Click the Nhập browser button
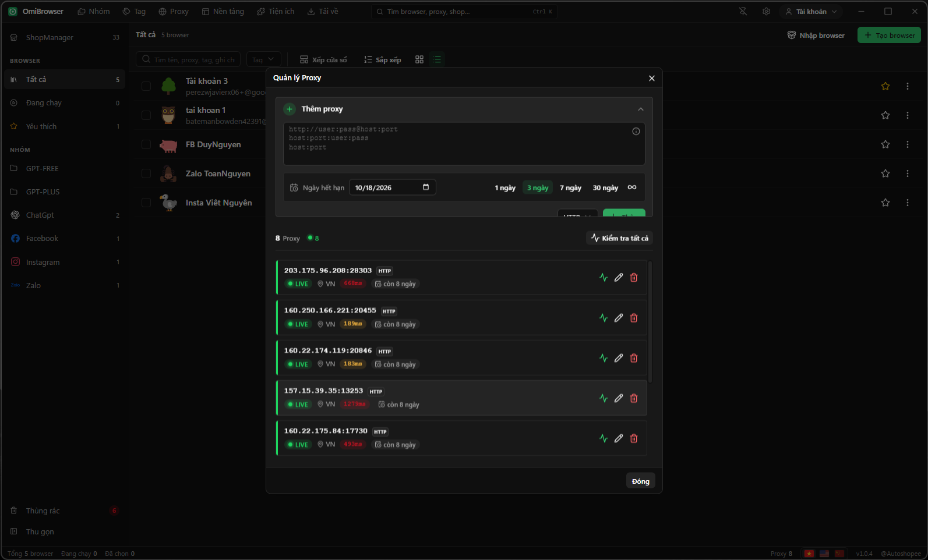 click(816, 35)
